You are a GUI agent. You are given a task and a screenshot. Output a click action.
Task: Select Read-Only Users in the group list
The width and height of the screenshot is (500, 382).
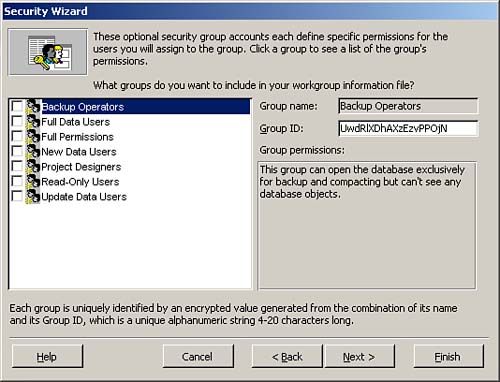point(80,182)
